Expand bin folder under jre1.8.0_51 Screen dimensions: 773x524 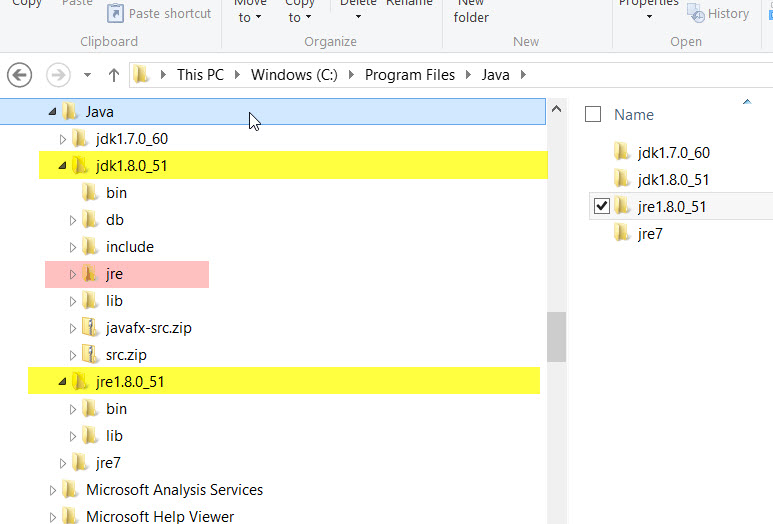click(73, 409)
